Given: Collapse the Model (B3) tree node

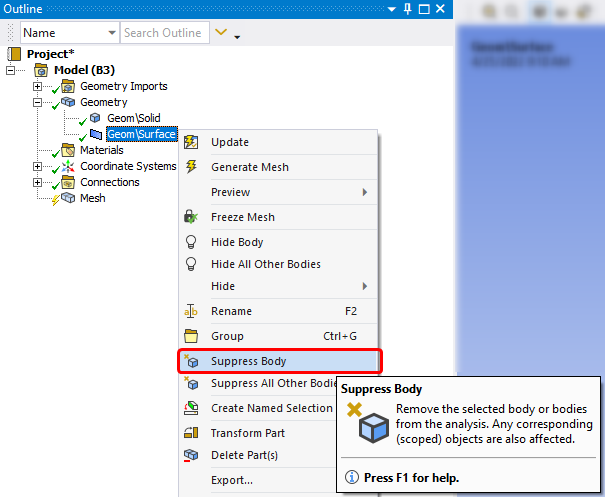Looking at the screenshot, I should [x=10, y=70].
